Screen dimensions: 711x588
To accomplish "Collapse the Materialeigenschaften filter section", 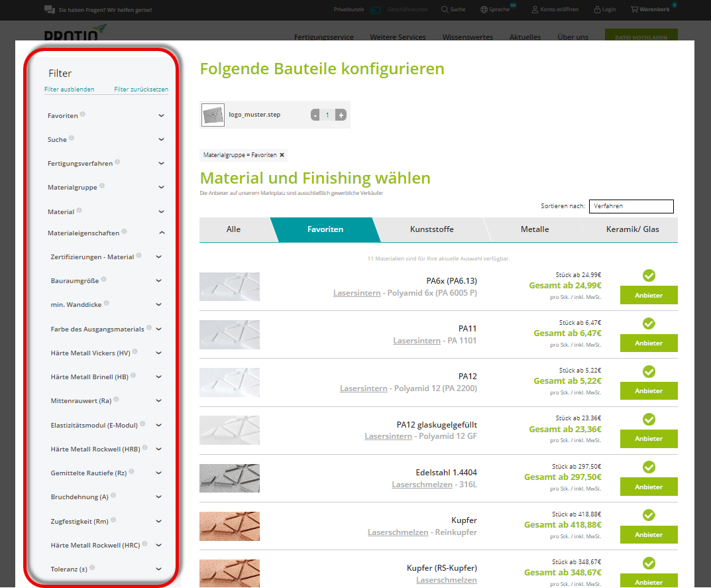I will pyautogui.click(x=161, y=233).
